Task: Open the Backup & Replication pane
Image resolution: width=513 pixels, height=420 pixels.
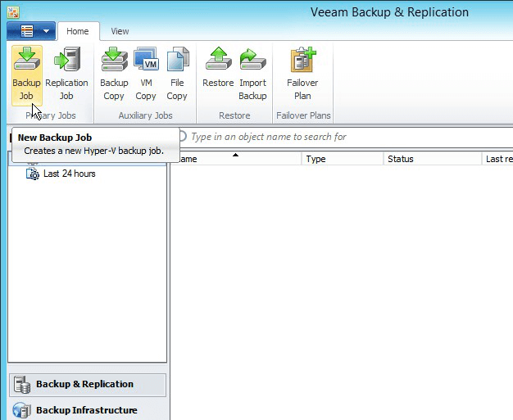Action: (86, 384)
